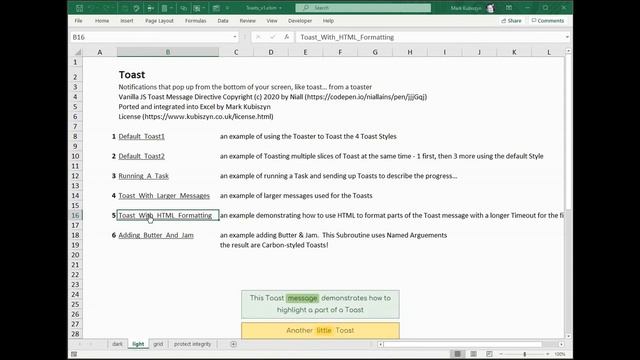Go to previous sheet tab arrow
The image size is (640, 360).
pos(80,344)
